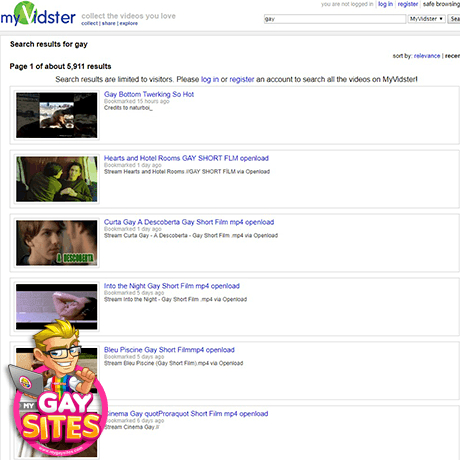Open thumbnail for Gay Bottom Twerking video
The height and width of the screenshot is (460, 460).
(x=57, y=115)
